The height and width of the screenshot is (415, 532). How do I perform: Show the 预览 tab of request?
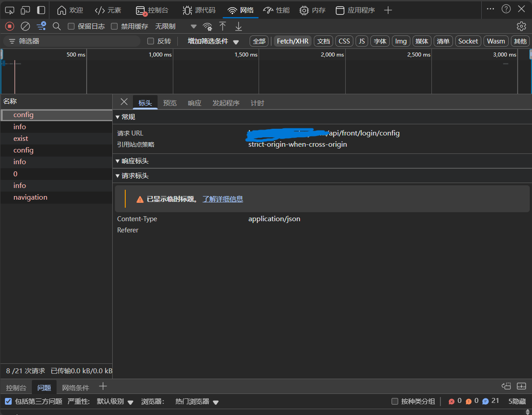(x=170, y=103)
